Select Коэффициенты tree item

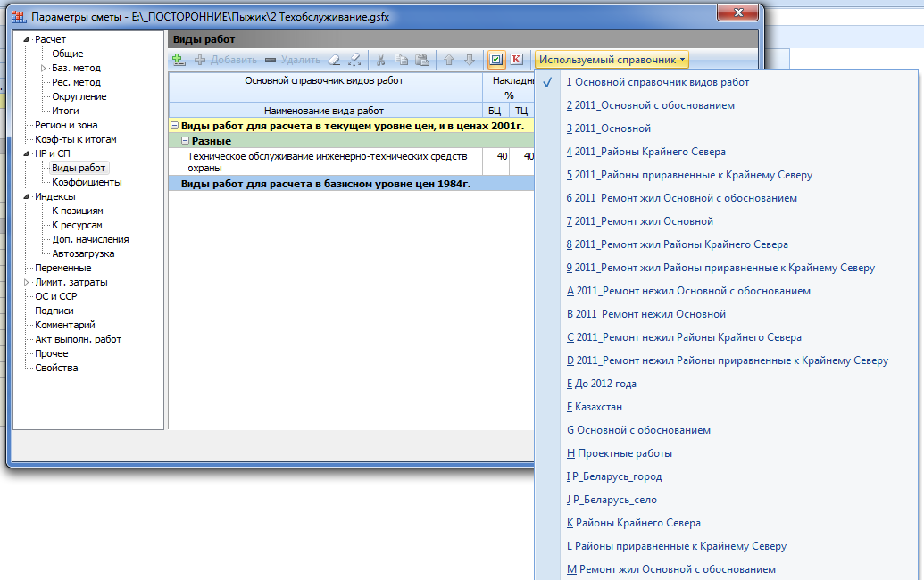point(87,182)
